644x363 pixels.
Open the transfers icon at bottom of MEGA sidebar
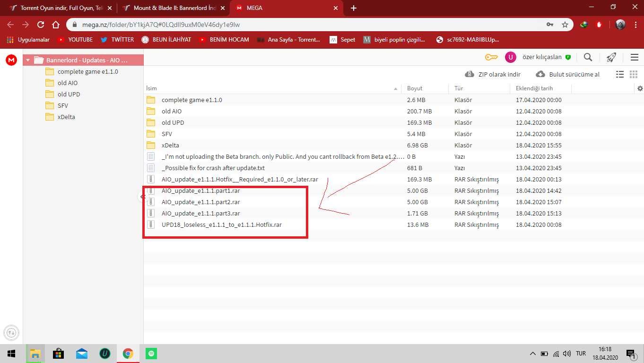(x=11, y=333)
